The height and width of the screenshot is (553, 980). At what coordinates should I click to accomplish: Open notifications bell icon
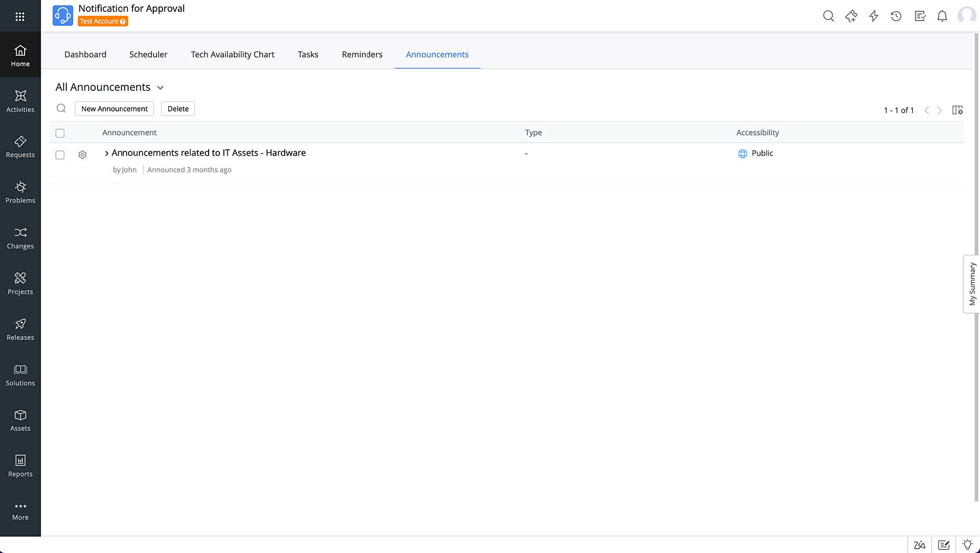tap(942, 16)
